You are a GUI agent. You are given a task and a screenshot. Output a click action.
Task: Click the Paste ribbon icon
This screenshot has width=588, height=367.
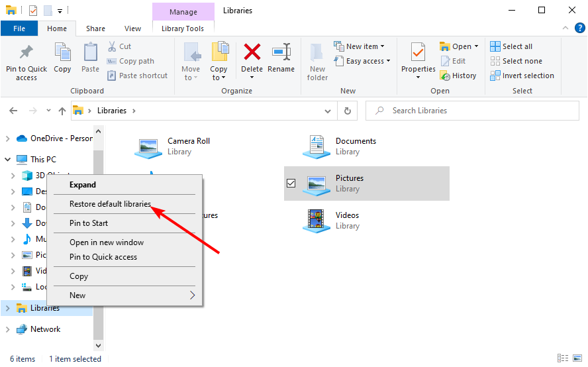(90, 52)
